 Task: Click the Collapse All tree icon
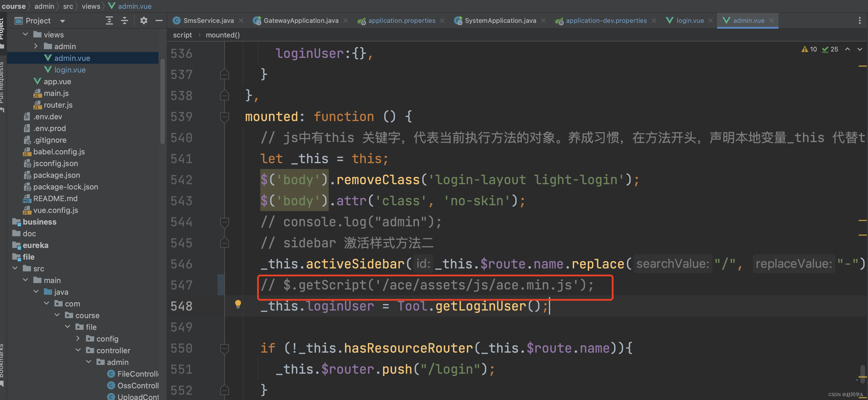point(125,20)
